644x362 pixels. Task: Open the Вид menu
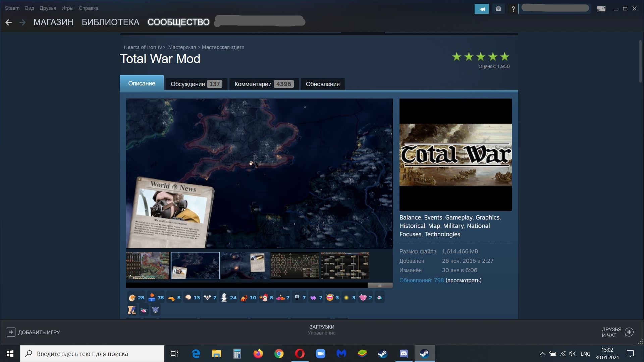tap(30, 8)
